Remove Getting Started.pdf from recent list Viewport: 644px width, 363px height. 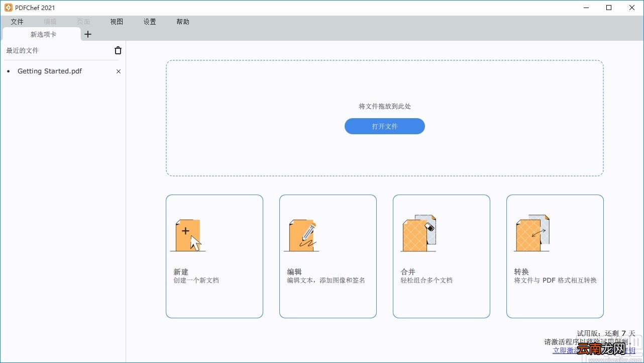pos(119,71)
